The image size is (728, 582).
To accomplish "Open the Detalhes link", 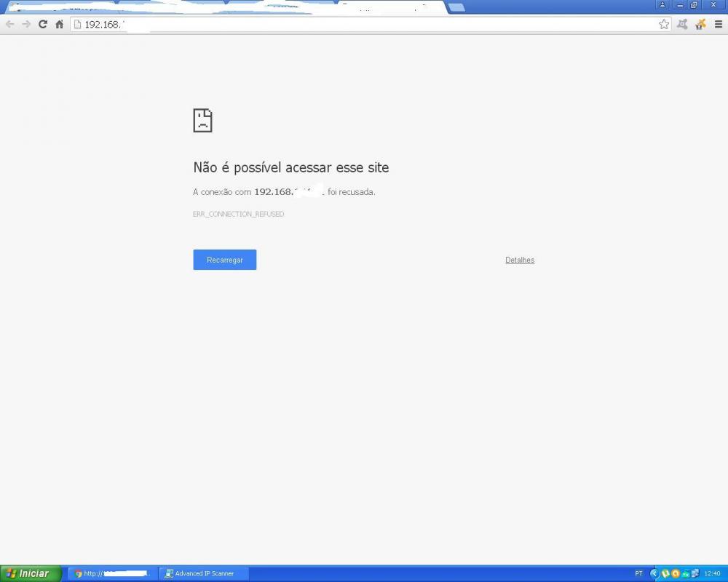I will click(520, 260).
